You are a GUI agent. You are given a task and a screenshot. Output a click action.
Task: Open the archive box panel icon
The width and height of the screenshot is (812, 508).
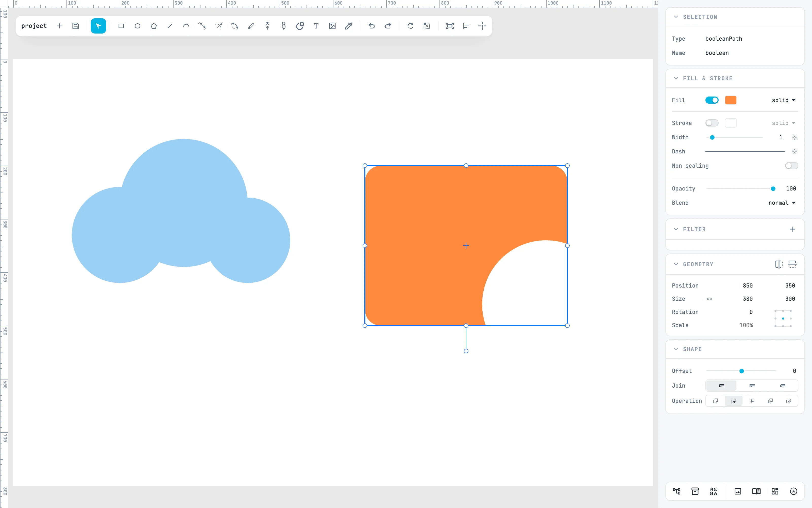pyautogui.click(x=695, y=491)
